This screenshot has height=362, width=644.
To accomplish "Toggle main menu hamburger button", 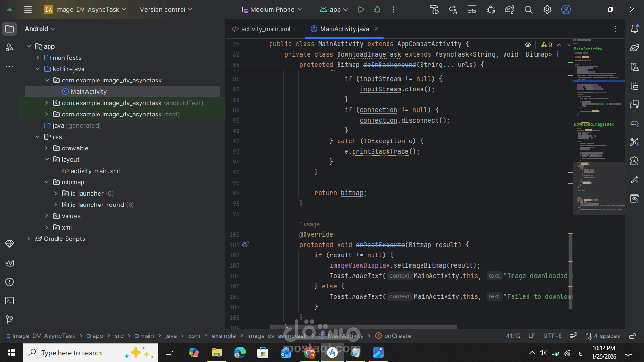I will pyautogui.click(x=28, y=9).
